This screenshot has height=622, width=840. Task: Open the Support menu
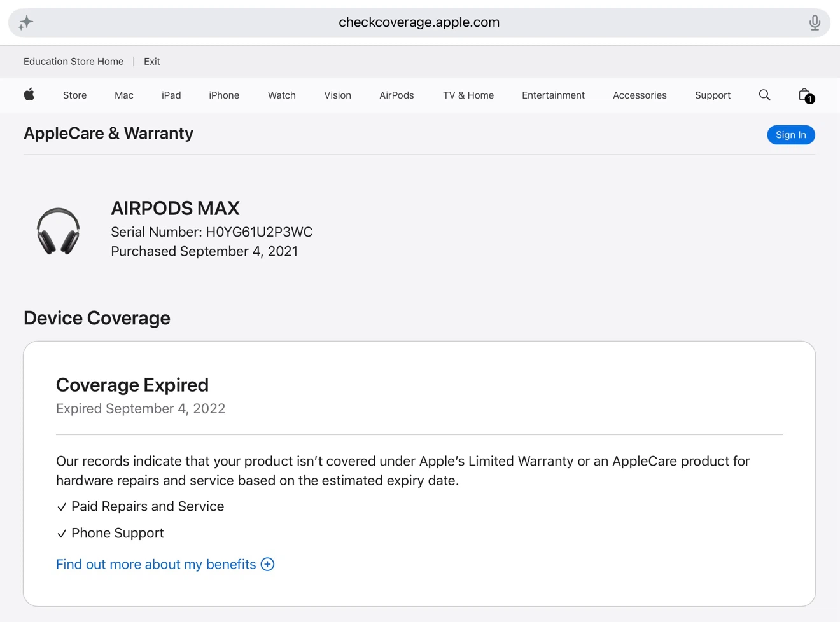click(x=713, y=95)
